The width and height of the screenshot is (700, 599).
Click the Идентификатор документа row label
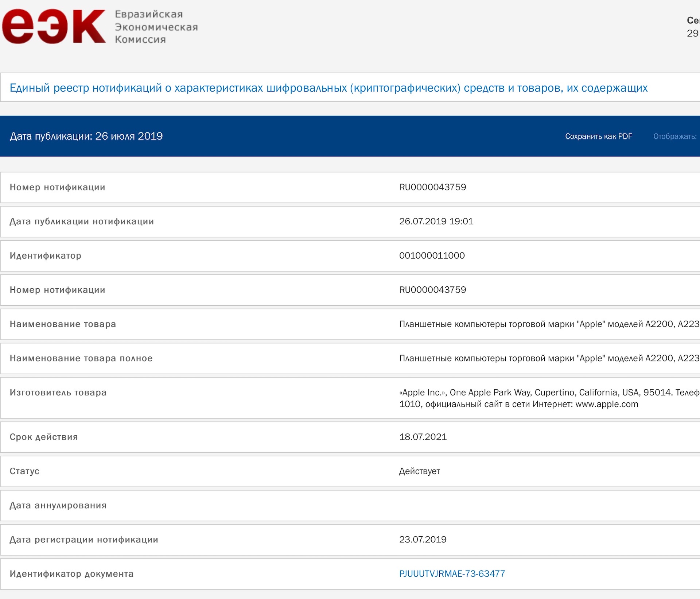tap(71, 574)
